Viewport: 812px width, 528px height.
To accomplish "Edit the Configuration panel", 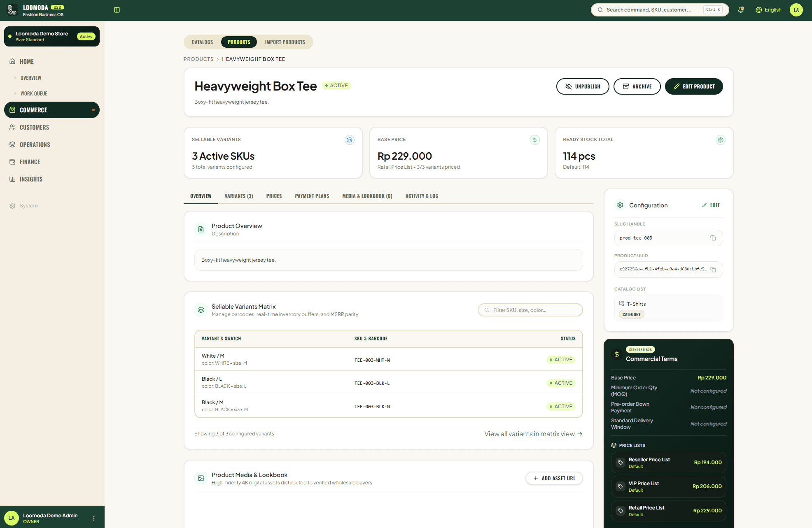I will tap(711, 205).
